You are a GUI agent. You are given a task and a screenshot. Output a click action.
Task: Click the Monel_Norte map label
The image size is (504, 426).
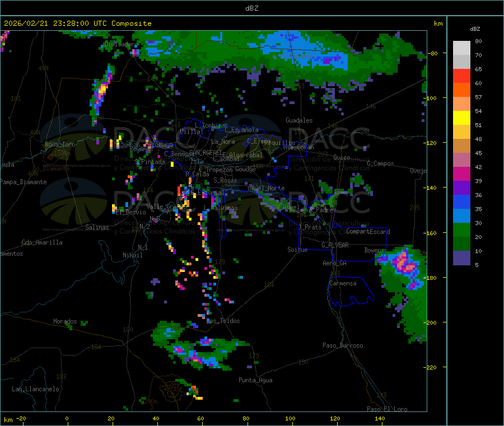tap(266, 188)
